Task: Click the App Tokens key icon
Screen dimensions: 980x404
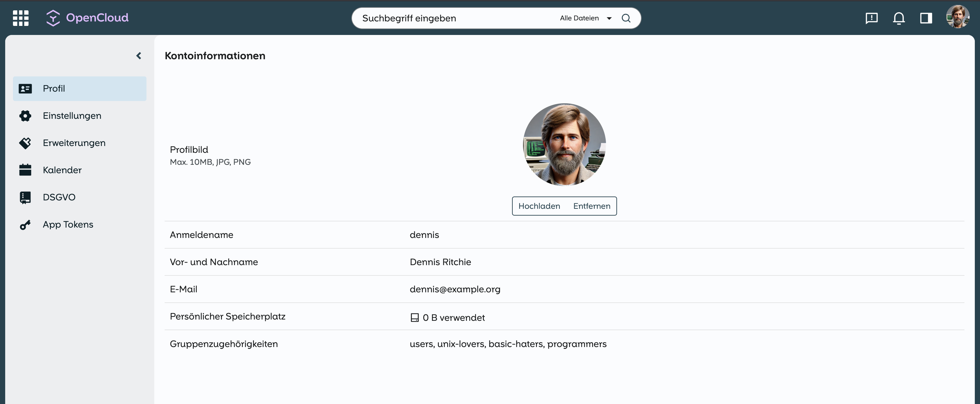Action: (x=25, y=225)
